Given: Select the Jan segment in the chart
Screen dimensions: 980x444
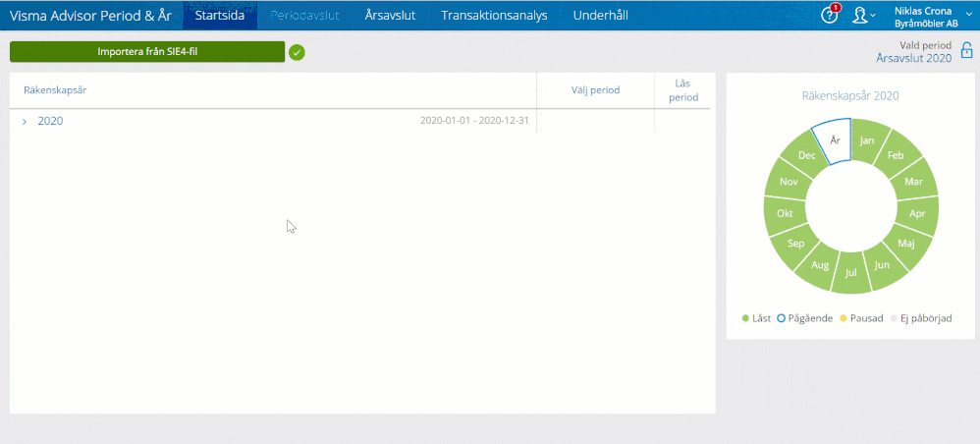Looking at the screenshot, I should (867, 140).
